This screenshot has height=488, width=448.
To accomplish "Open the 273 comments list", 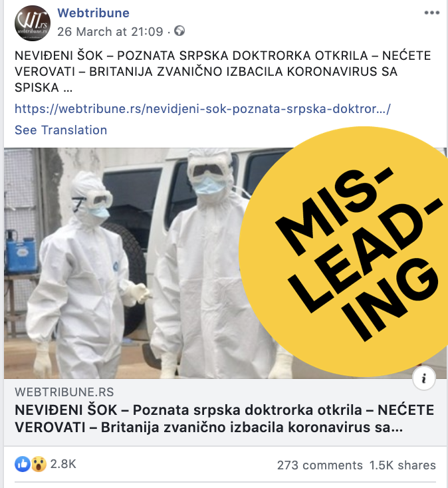I will [320, 465].
